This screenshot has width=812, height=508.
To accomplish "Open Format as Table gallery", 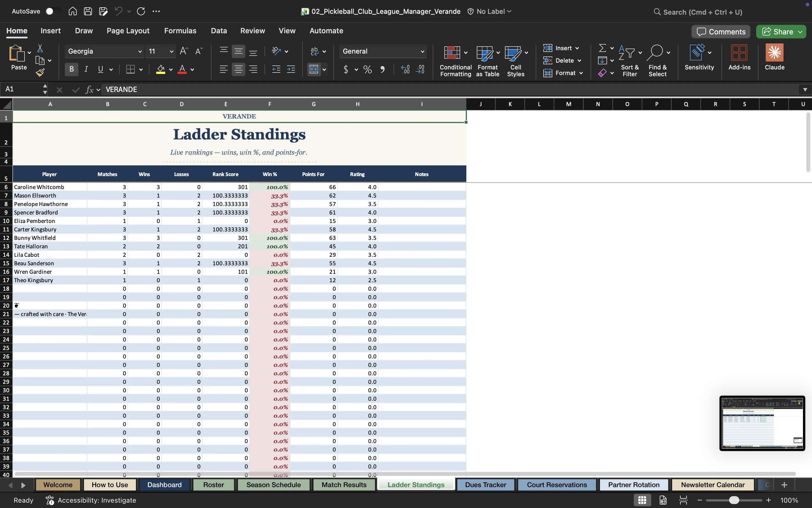I will [x=487, y=61].
